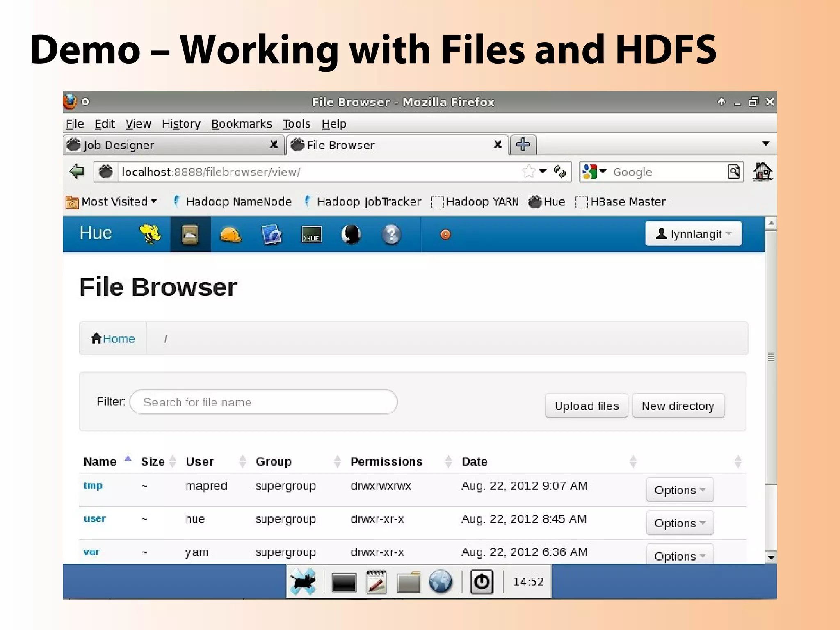This screenshot has height=630, width=840.
Task: Sort table by Permissions column
Action: tap(386, 461)
